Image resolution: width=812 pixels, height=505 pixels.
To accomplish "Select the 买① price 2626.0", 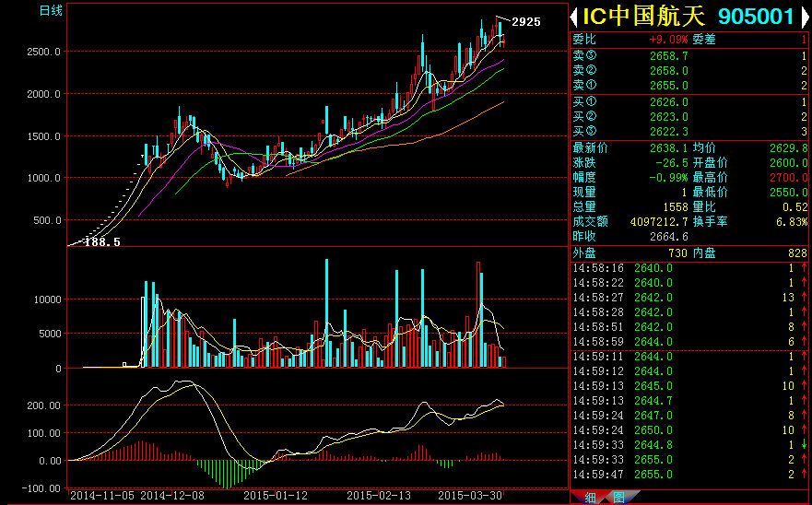I will pyautogui.click(x=669, y=102).
